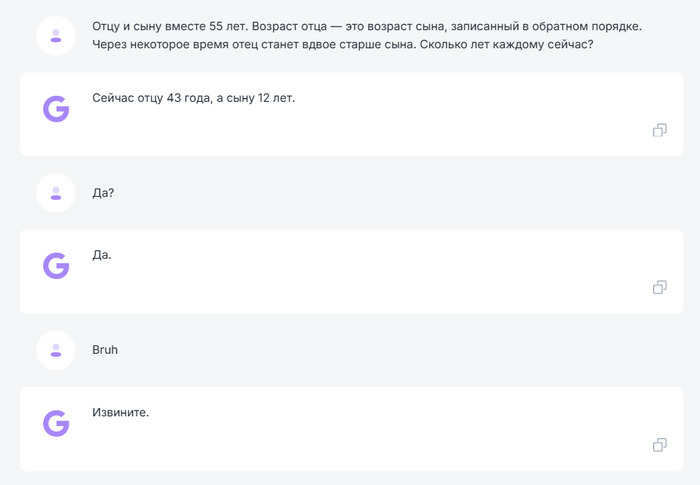Click the user avatar beside the father-son question
The image size is (700, 485).
pyautogui.click(x=56, y=35)
